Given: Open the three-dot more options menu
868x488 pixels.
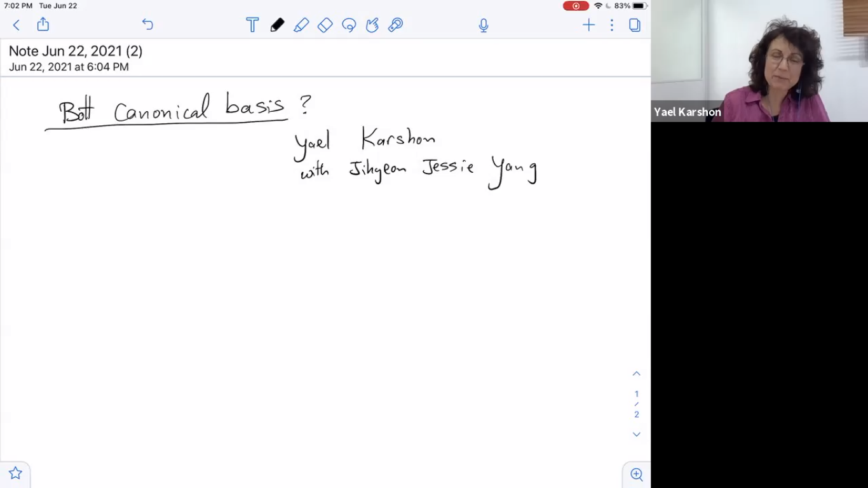Looking at the screenshot, I should point(612,25).
